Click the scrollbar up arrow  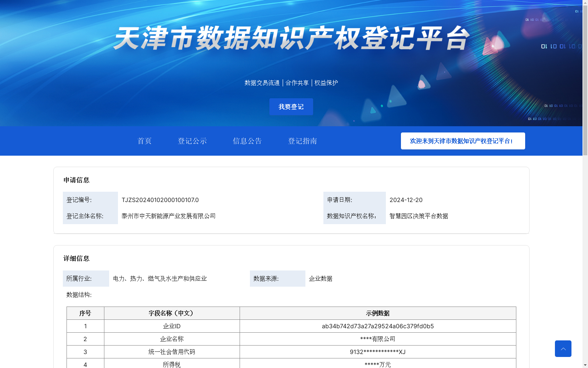click(585, 2)
